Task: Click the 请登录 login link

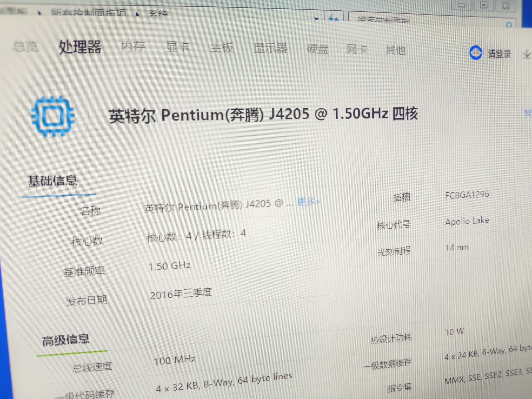Action: point(499,54)
